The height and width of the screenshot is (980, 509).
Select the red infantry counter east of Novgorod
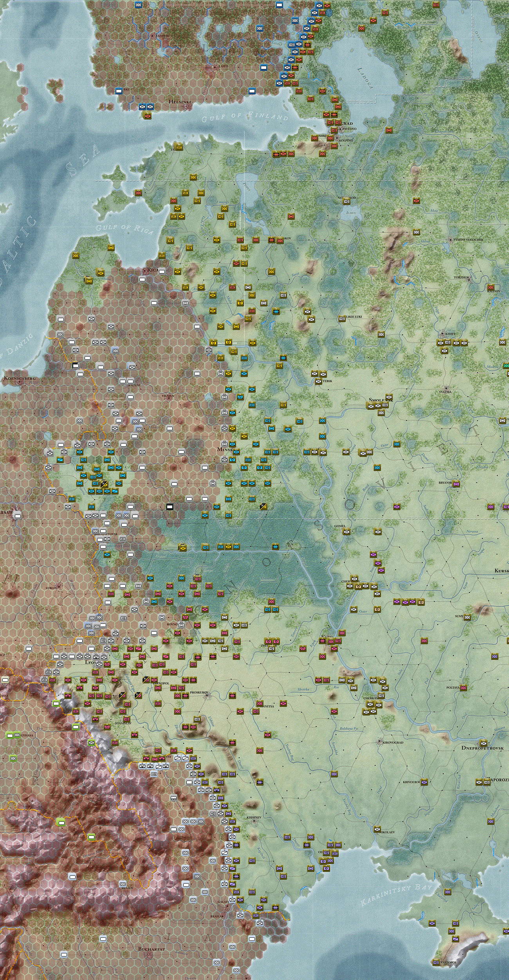(x=416, y=201)
